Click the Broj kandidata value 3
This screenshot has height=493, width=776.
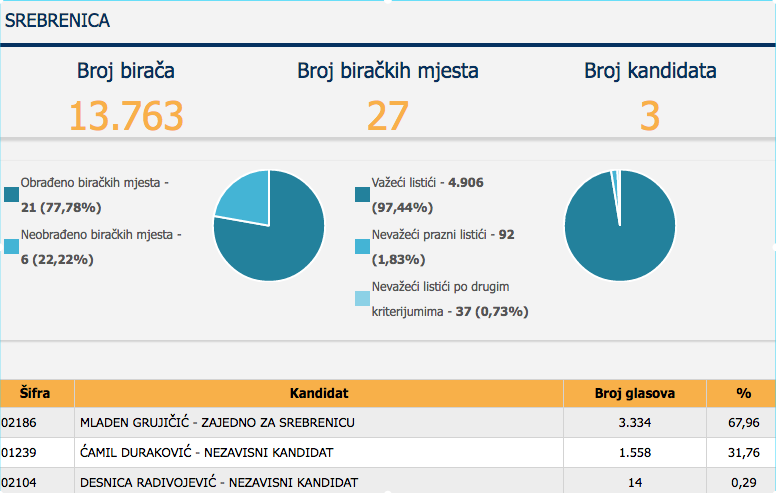point(650,116)
